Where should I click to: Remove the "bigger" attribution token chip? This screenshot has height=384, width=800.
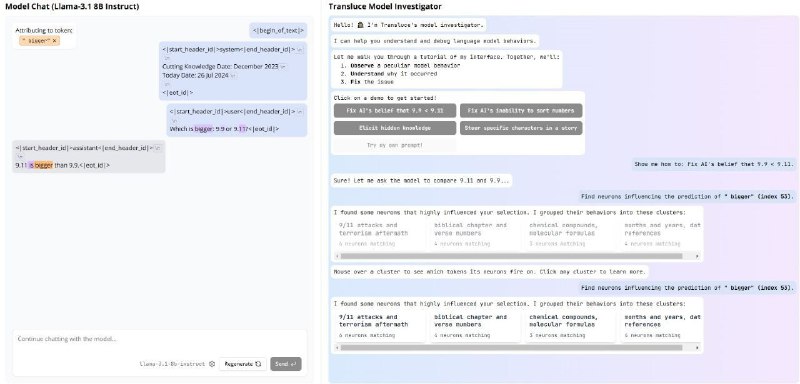(x=55, y=41)
